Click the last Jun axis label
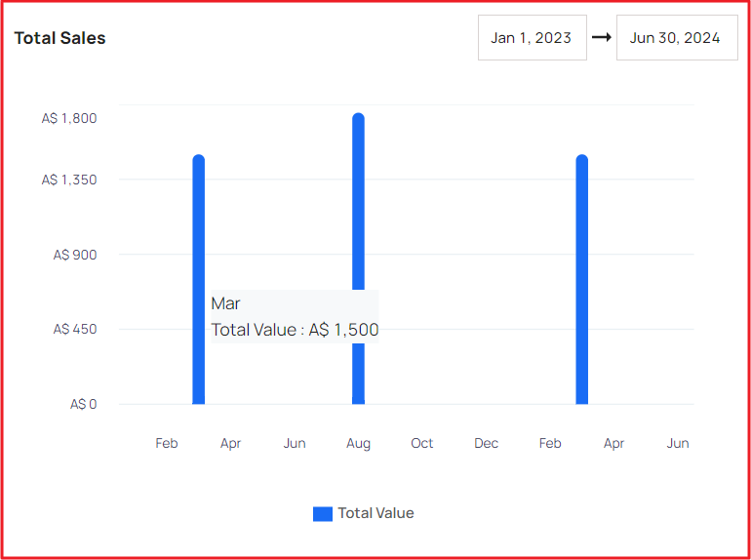 pyautogui.click(x=678, y=443)
